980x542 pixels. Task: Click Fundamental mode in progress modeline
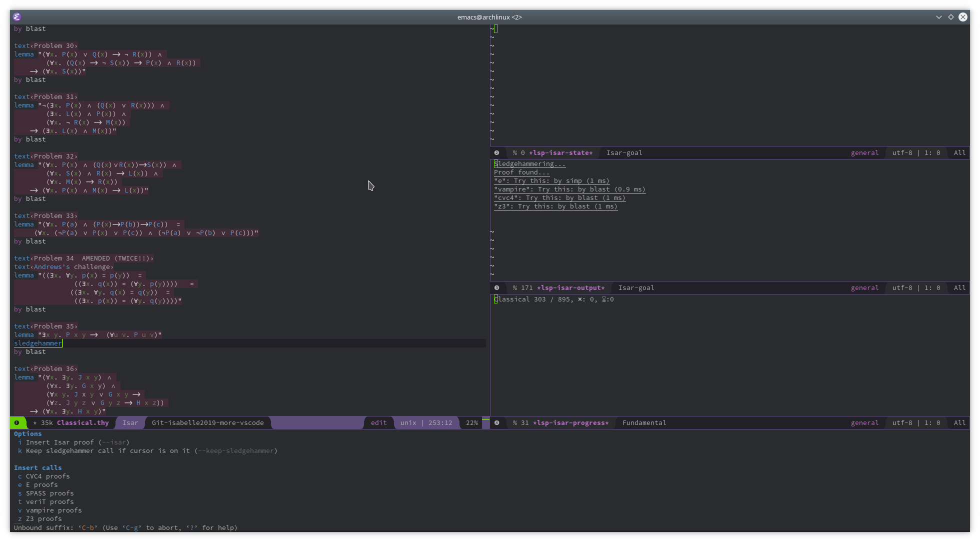644,423
